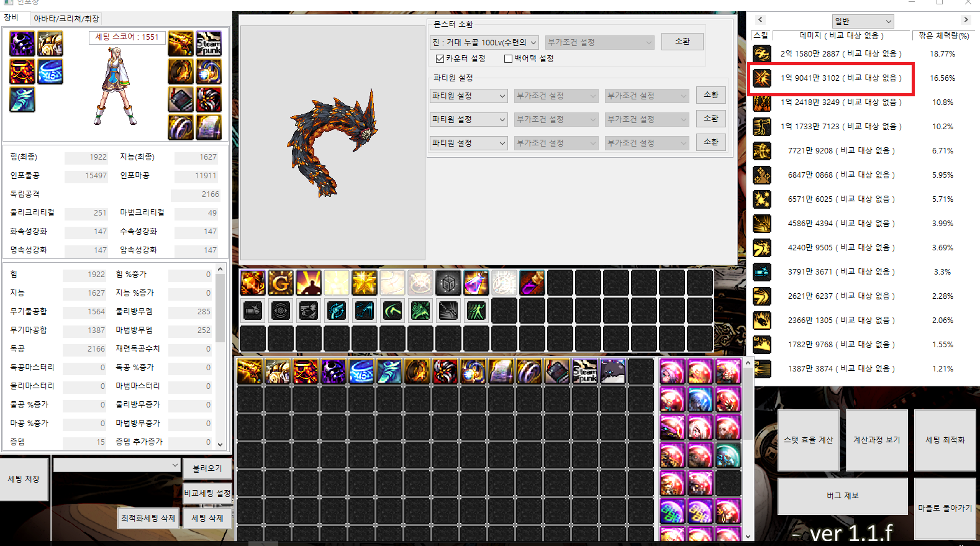Click the pink potion flask icon
Viewport: 980px width, 546px height.
pos(476,283)
